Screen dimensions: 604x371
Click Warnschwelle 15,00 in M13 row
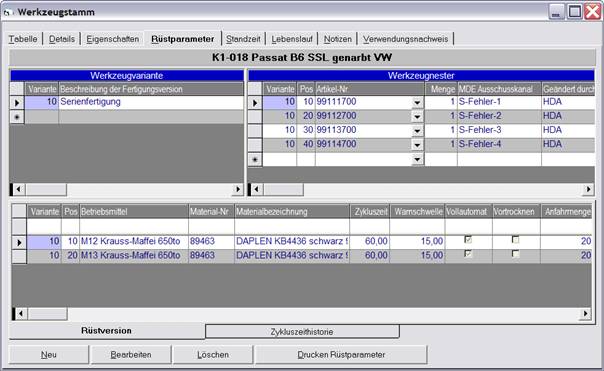[x=418, y=256]
